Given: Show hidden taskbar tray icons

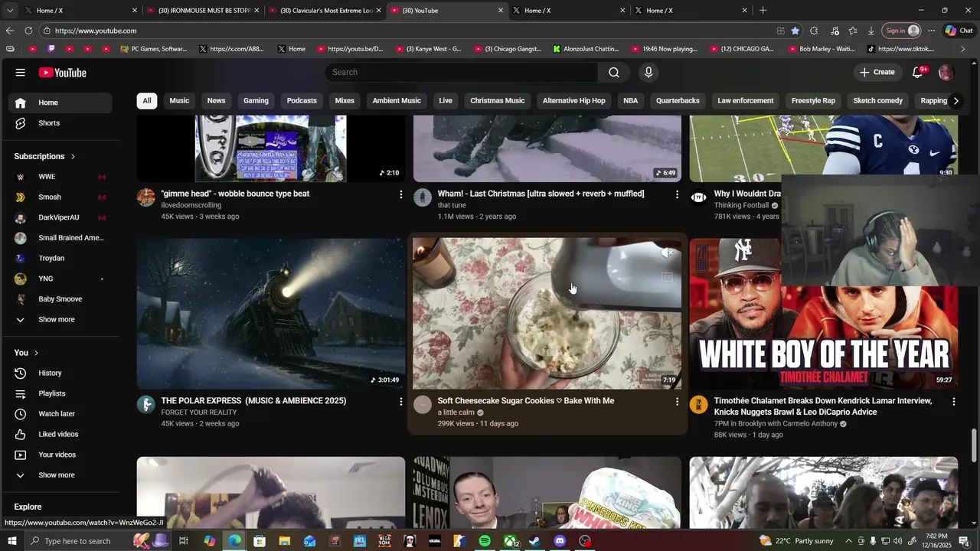Looking at the screenshot, I should (x=848, y=541).
